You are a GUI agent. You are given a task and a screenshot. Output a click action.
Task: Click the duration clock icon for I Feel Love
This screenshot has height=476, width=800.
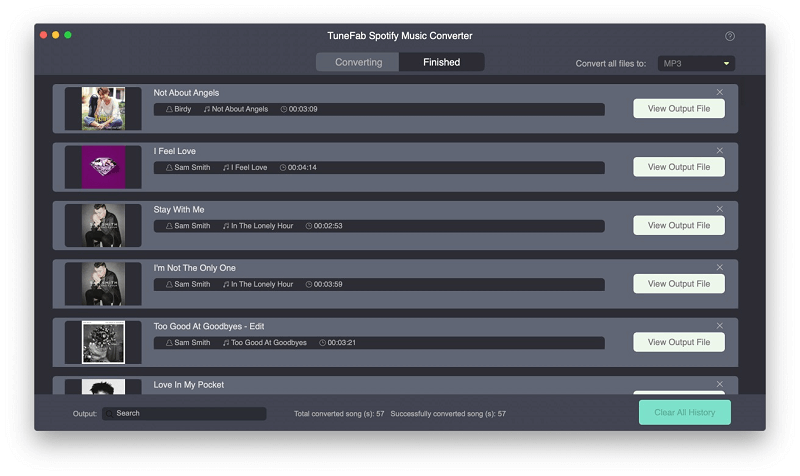pos(283,168)
